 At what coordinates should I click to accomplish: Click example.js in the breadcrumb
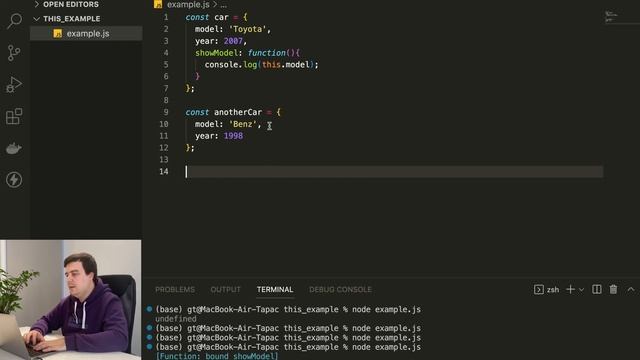point(188,5)
